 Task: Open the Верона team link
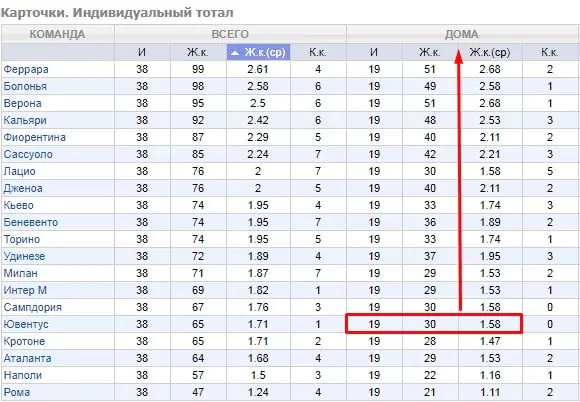pos(22,103)
